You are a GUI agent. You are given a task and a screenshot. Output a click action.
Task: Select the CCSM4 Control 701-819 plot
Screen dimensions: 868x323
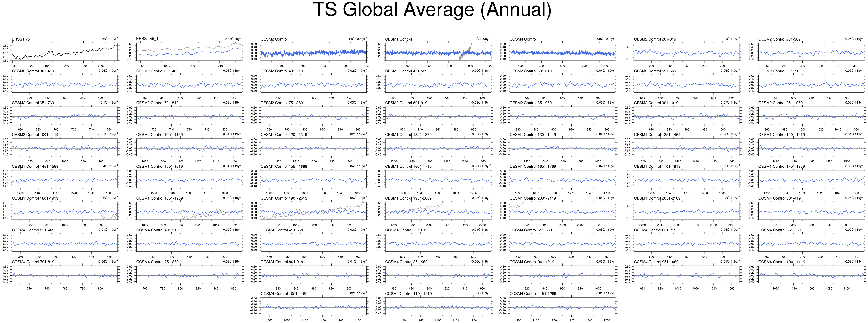click(65, 274)
